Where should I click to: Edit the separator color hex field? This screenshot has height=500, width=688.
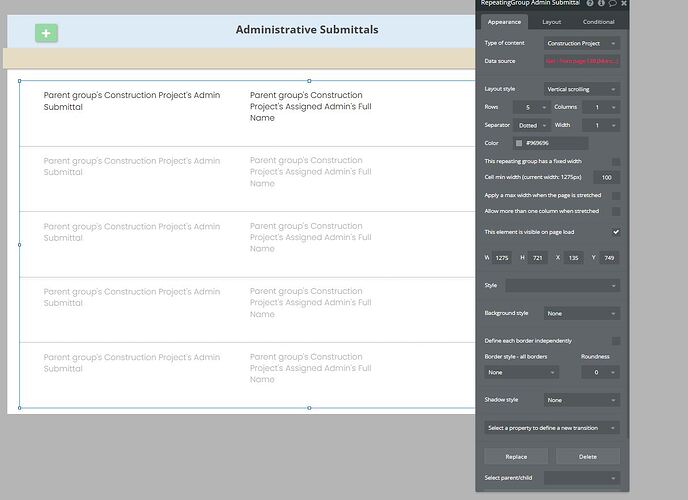[x=555, y=143]
